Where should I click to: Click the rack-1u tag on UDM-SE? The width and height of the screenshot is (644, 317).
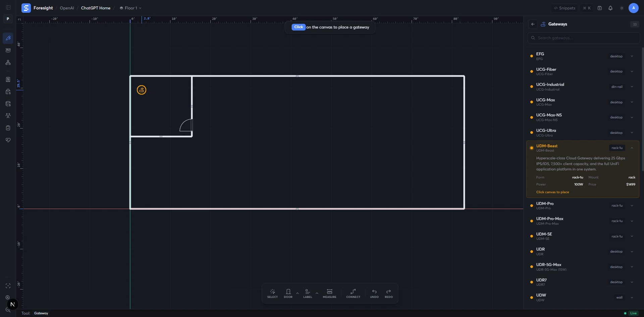pyautogui.click(x=617, y=236)
